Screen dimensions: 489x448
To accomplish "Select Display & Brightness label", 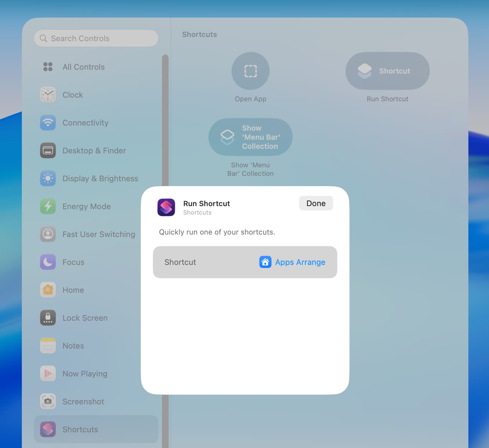I will (x=100, y=179).
